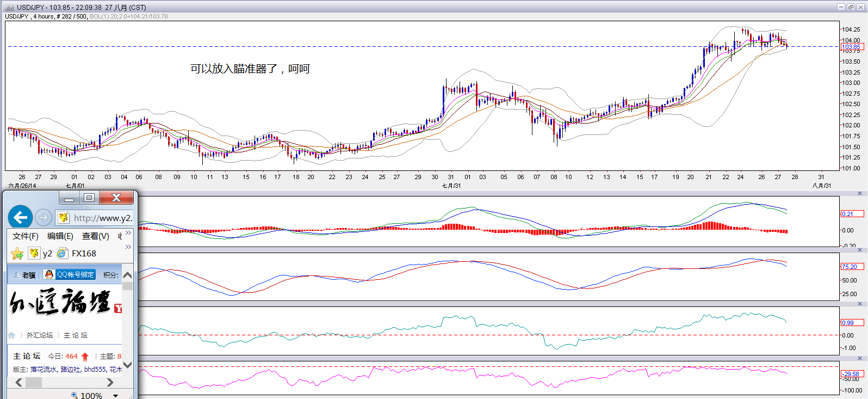Open the 外汇论坛 breadcrumb link

(40, 335)
